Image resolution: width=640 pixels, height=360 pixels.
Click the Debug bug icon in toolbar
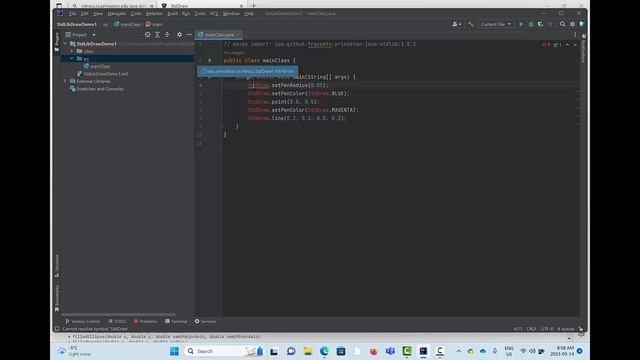point(531,24)
